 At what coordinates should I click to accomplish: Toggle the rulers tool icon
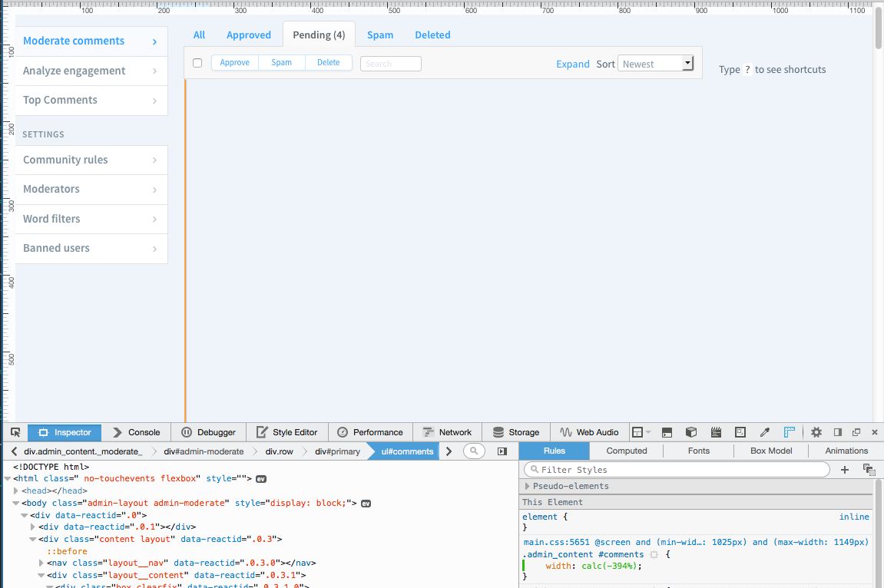point(789,432)
